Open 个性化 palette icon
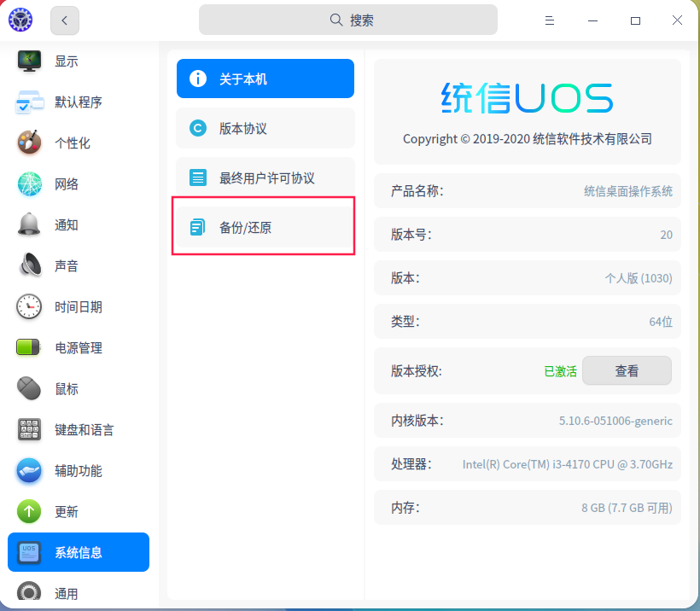The width and height of the screenshot is (700, 611). 30,143
